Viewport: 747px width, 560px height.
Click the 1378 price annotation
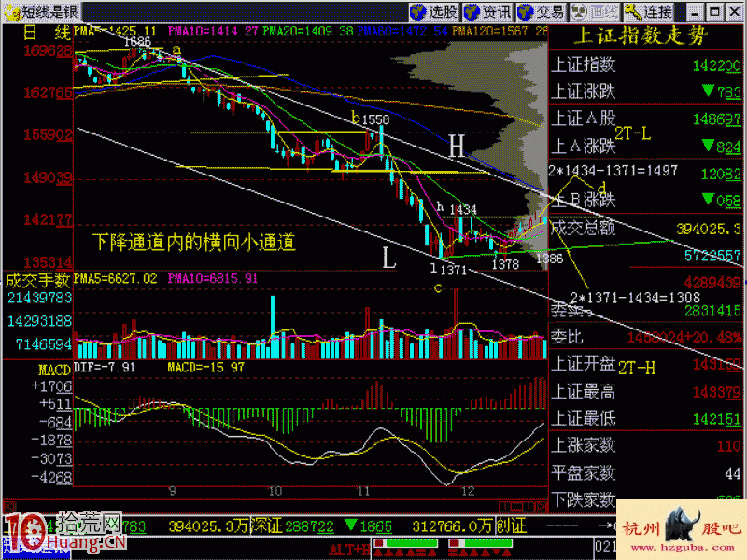pyautogui.click(x=505, y=264)
